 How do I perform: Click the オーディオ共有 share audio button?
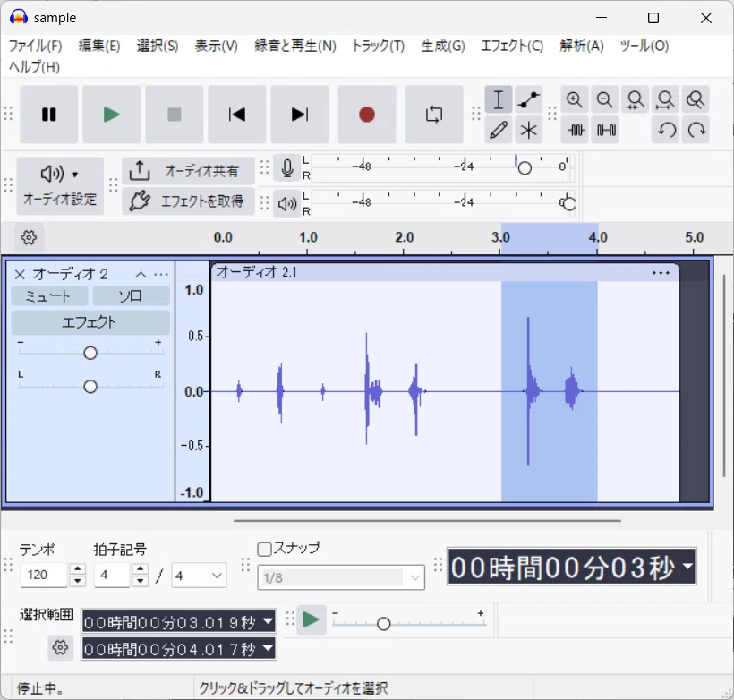[188, 171]
